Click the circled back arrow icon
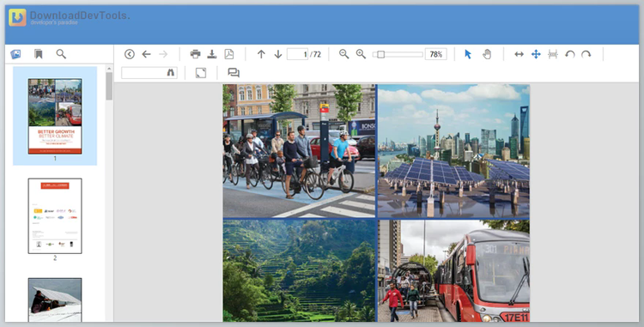644x327 pixels. tap(130, 54)
